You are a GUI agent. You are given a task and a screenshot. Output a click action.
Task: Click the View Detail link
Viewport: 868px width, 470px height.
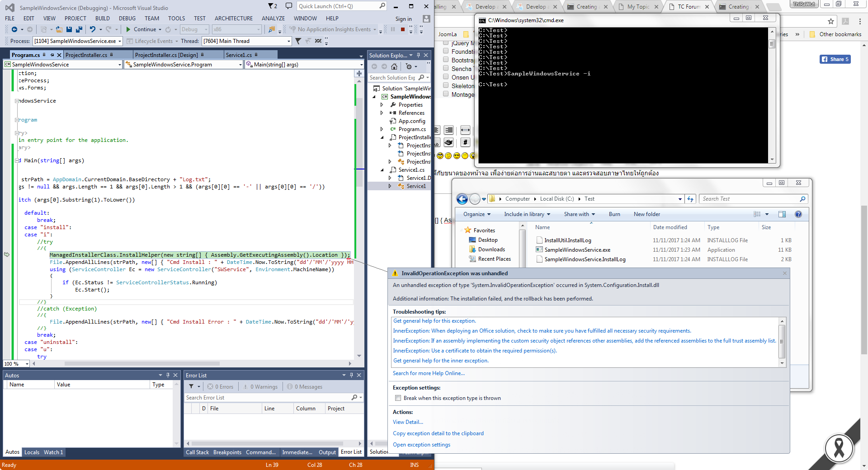pos(408,422)
